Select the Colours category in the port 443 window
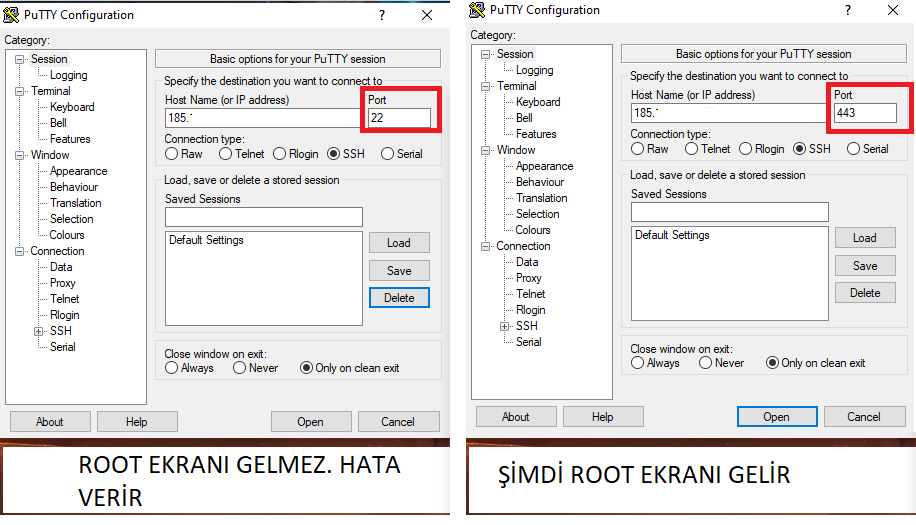Screen dimensions: 916x525 coord(533,230)
